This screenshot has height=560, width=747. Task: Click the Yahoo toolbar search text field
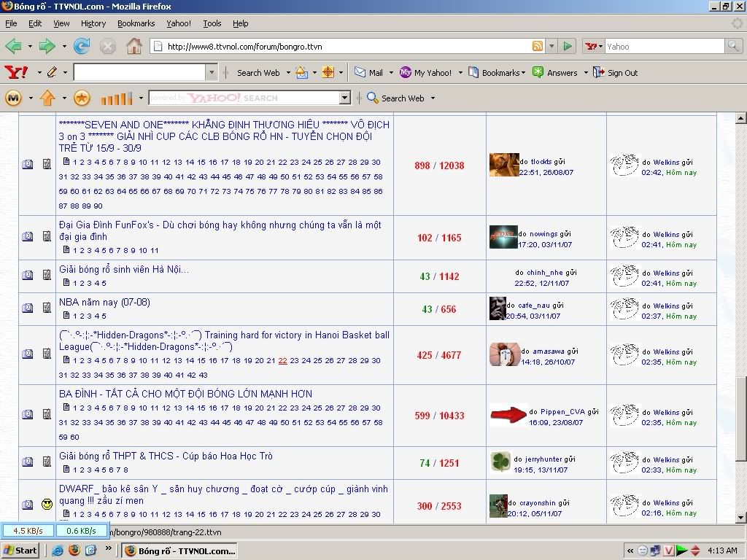tap(139, 72)
